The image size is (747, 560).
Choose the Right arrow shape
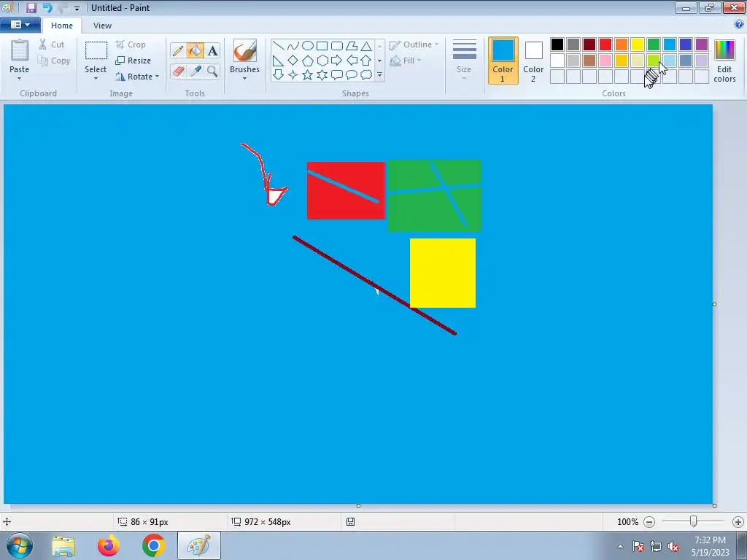[x=337, y=61]
